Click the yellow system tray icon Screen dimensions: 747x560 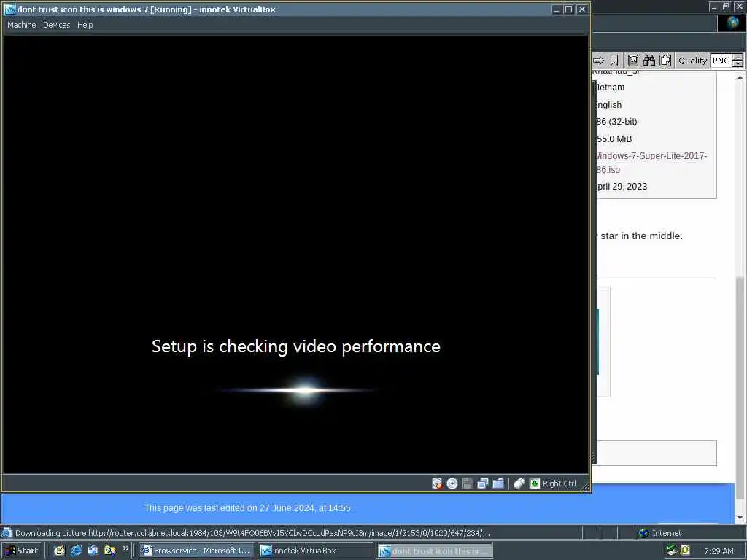tap(685, 551)
